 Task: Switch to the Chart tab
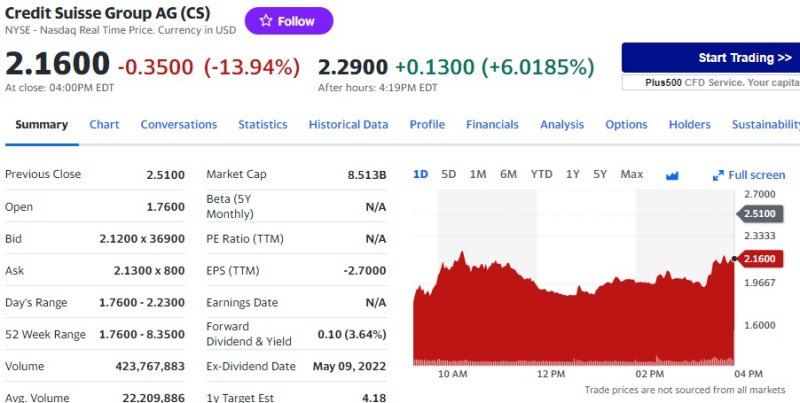pos(104,125)
